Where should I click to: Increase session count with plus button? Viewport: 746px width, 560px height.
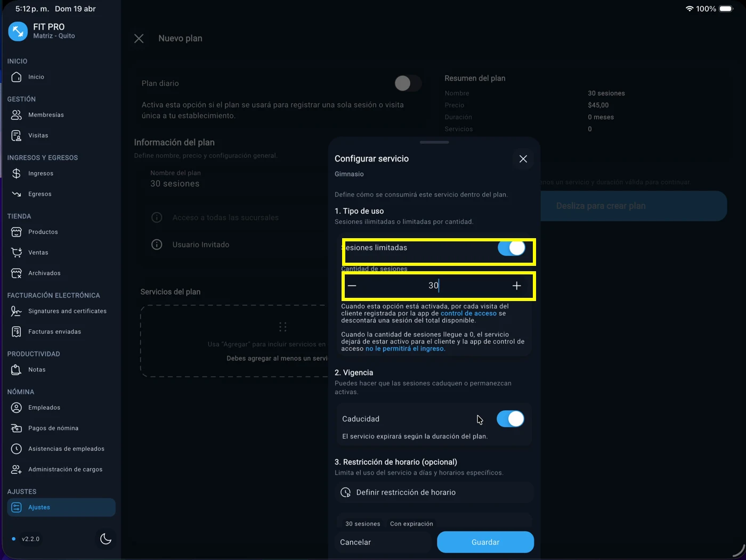pyautogui.click(x=516, y=286)
